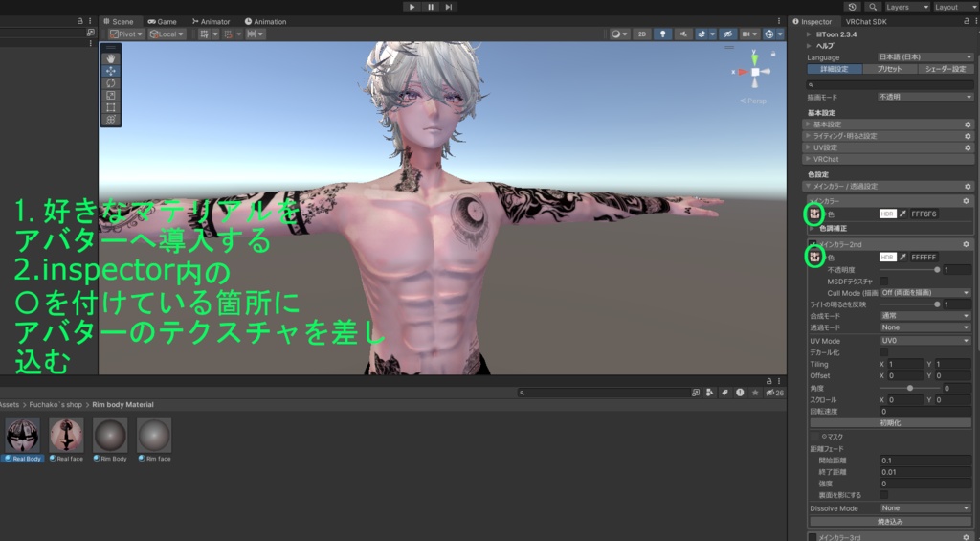This screenshot has width=980, height=541.
Task: Click the Inspector panel lock icon
Action: click(x=967, y=21)
